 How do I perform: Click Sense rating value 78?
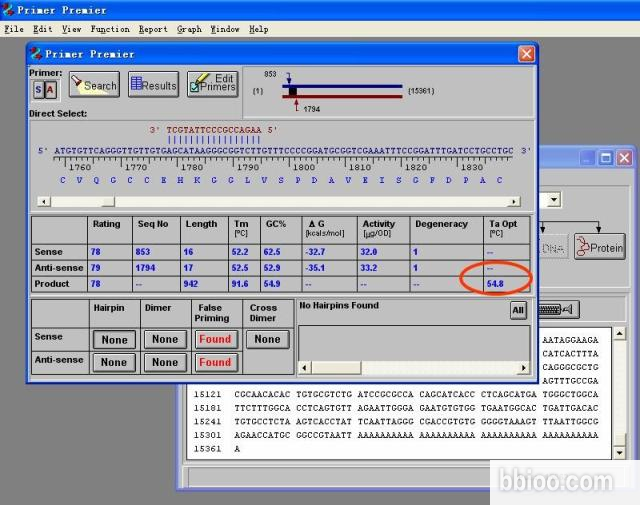click(x=96, y=252)
